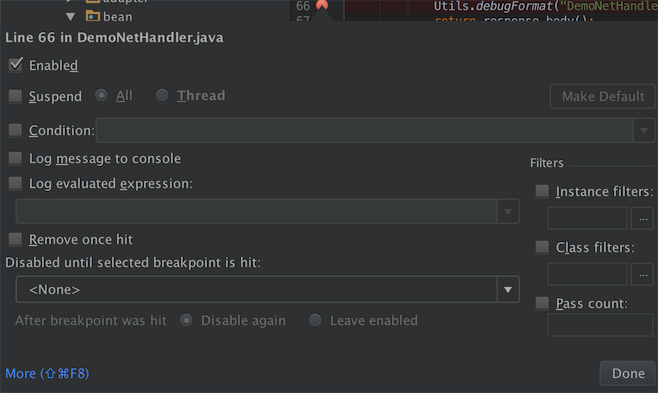658x393 pixels.
Task: Uncheck the Enabled checkbox
Action: tap(16, 65)
